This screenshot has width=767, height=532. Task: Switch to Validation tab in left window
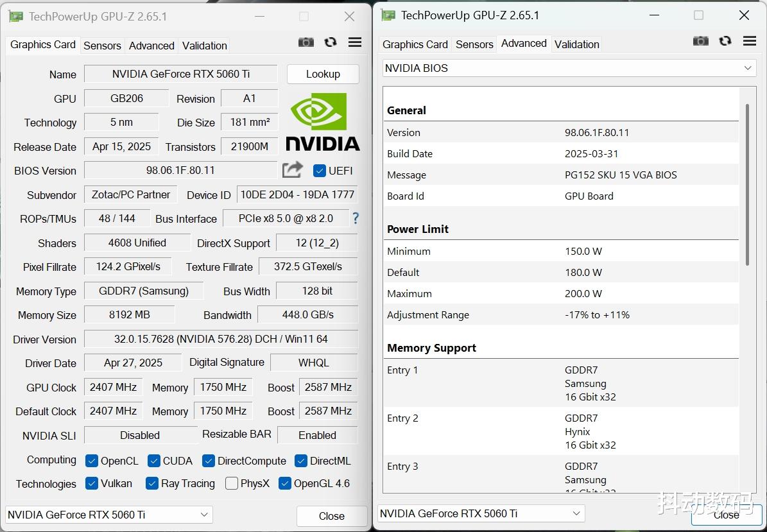pos(205,46)
